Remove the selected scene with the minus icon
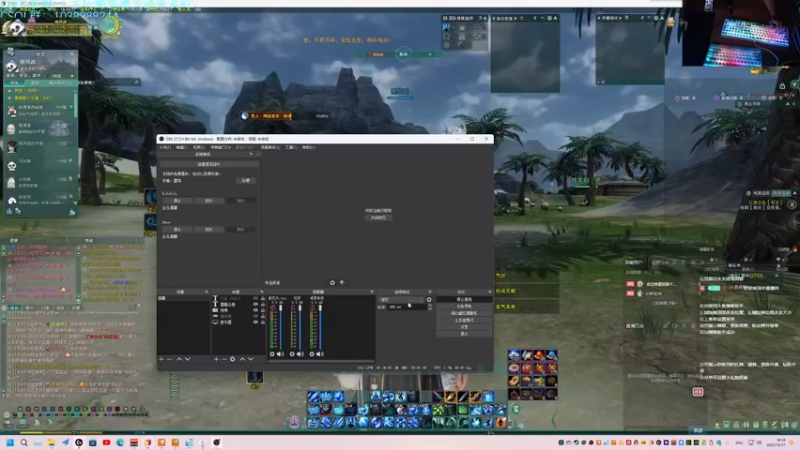 pyautogui.click(x=169, y=359)
